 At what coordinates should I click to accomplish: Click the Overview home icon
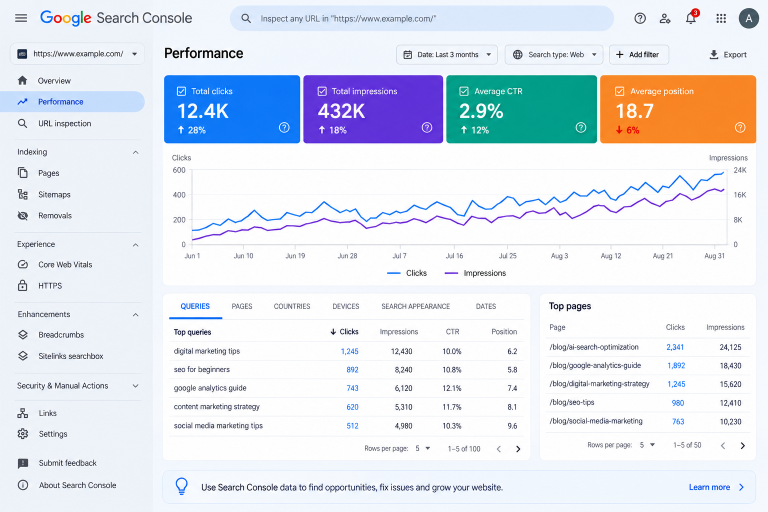pyautogui.click(x=23, y=80)
